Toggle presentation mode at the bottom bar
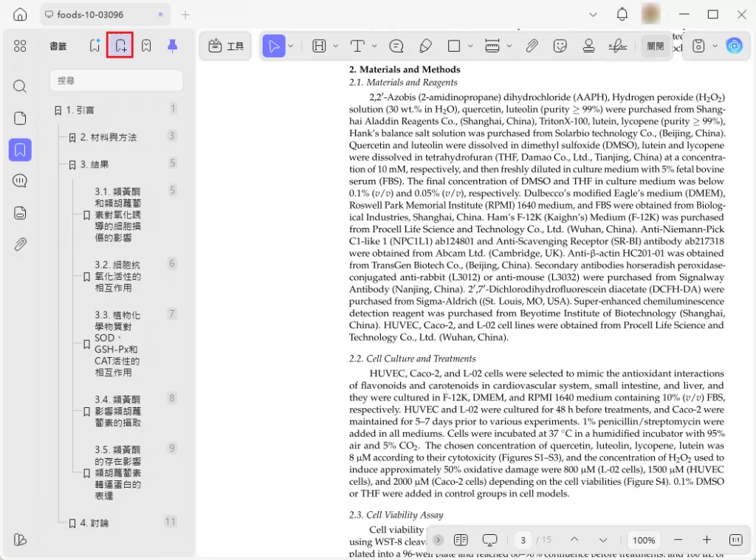 click(489, 540)
